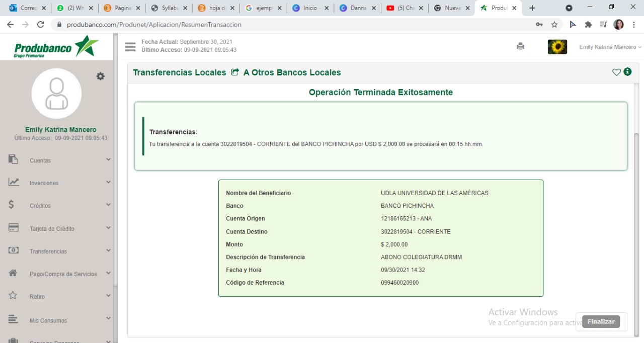This screenshot has height=343, width=644.
Task: Select Pago/Compra de Servicios menu item
Action: pyautogui.click(x=63, y=274)
